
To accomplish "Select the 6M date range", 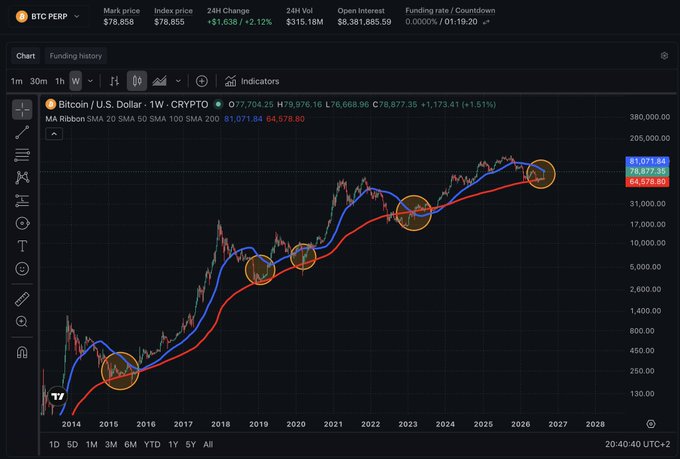I will tap(131, 444).
